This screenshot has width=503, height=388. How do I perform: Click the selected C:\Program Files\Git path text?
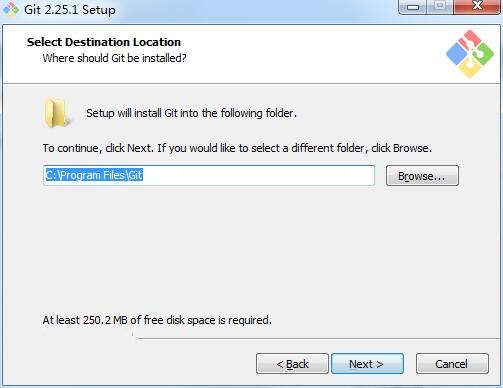(94, 175)
